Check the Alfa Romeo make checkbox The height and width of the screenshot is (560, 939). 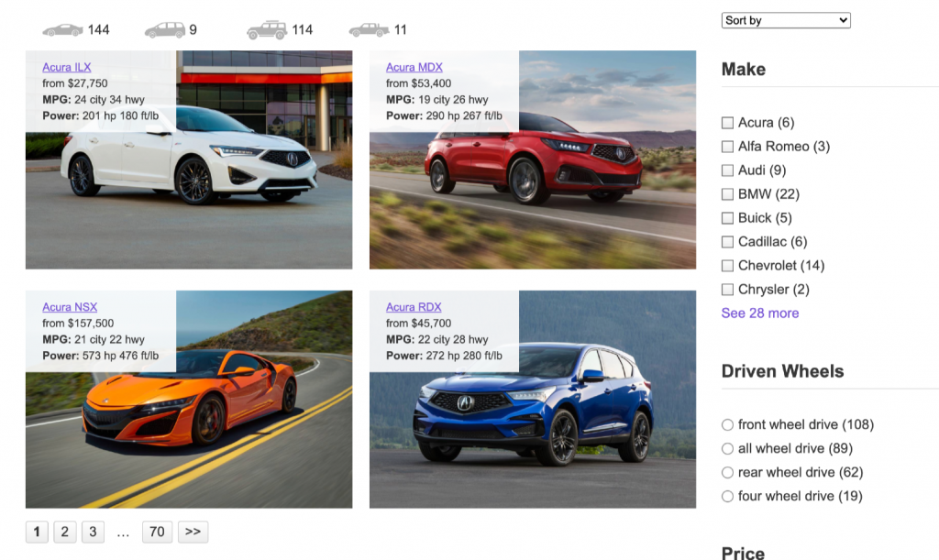[727, 147]
